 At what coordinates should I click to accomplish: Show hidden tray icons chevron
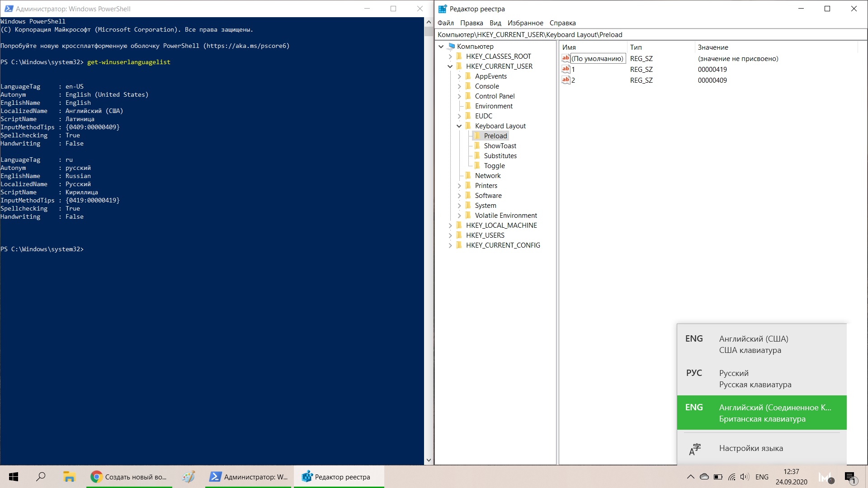click(x=690, y=477)
